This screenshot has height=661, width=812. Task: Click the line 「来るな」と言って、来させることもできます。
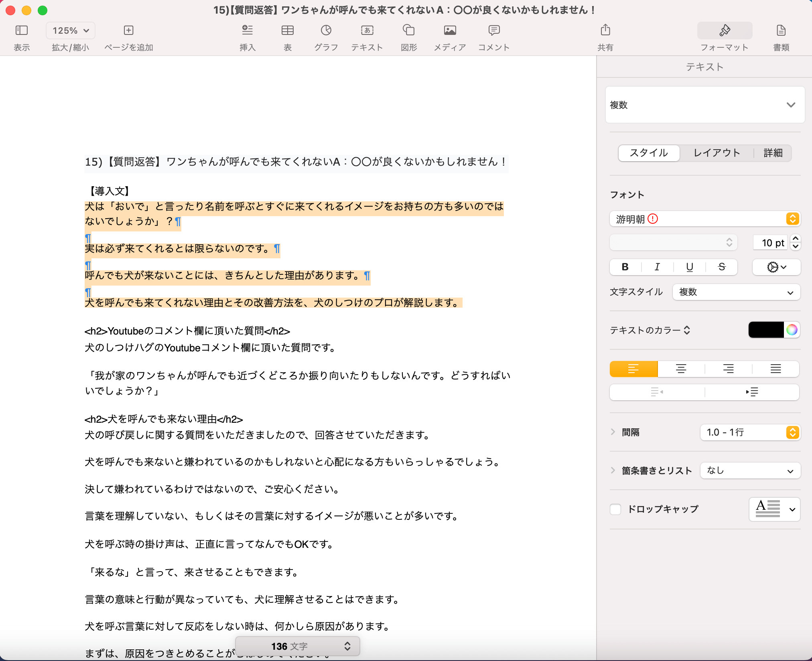193,572
